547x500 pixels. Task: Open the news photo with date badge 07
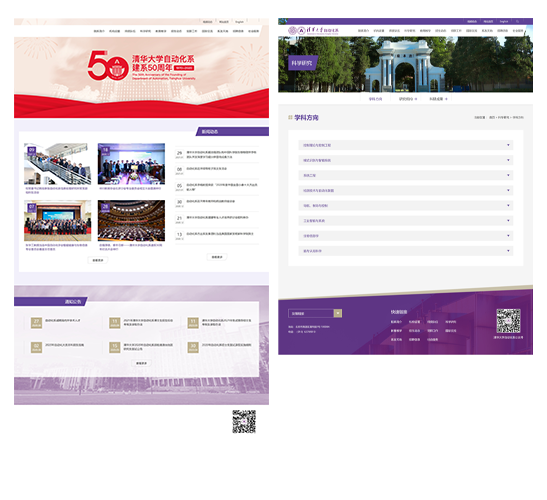click(58, 221)
